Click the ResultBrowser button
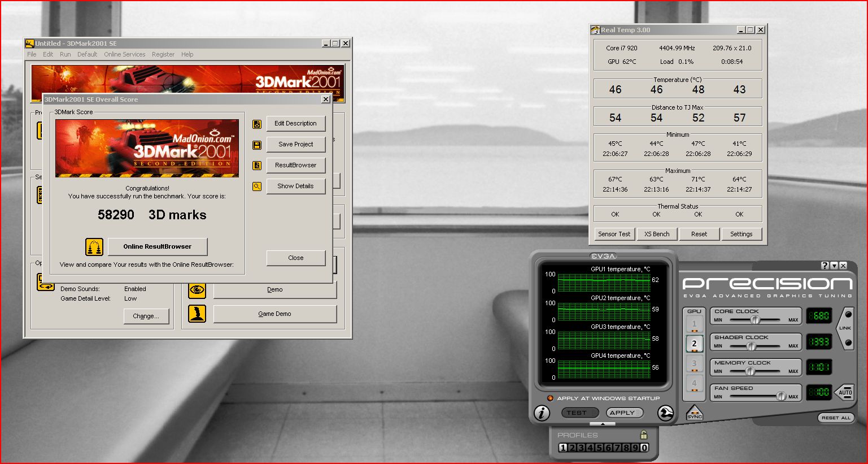 296,166
